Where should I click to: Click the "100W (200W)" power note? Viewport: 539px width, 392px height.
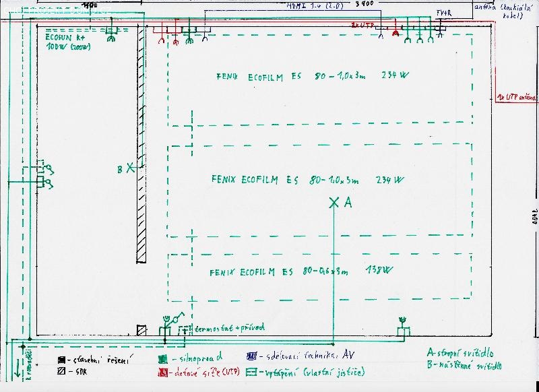click(x=69, y=46)
